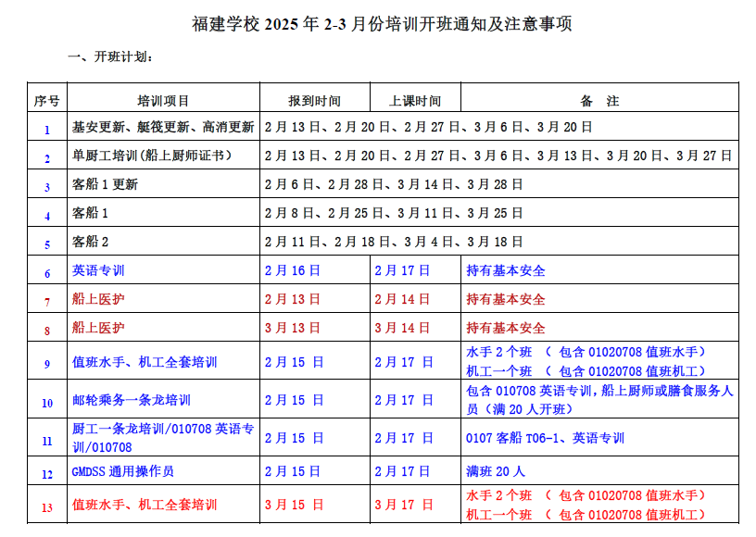Click the red sequence number 13
This screenshot has width=756, height=537.
(x=46, y=507)
